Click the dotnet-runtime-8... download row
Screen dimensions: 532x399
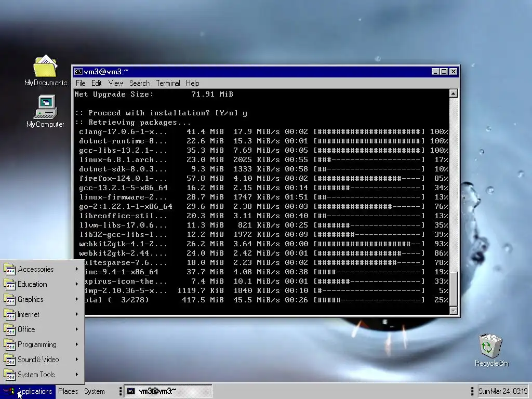[x=263, y=141]
